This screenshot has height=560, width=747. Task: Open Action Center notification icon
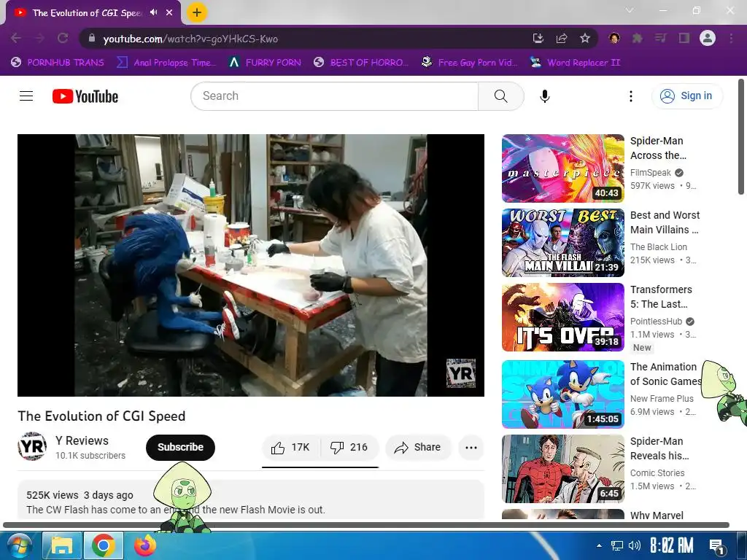tap(716, 546)
